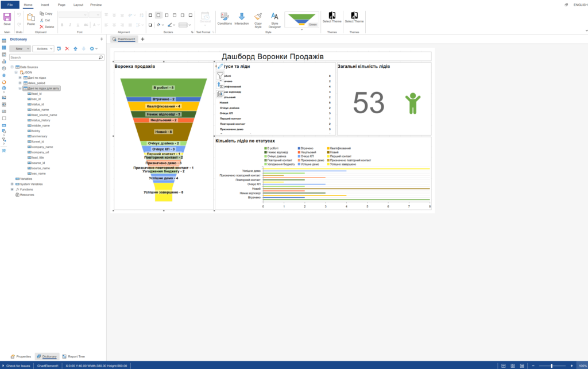Viewport: 588px width, 369px height.
Task: Click the search magnifier icon in Dictionary
Action: 100,57
